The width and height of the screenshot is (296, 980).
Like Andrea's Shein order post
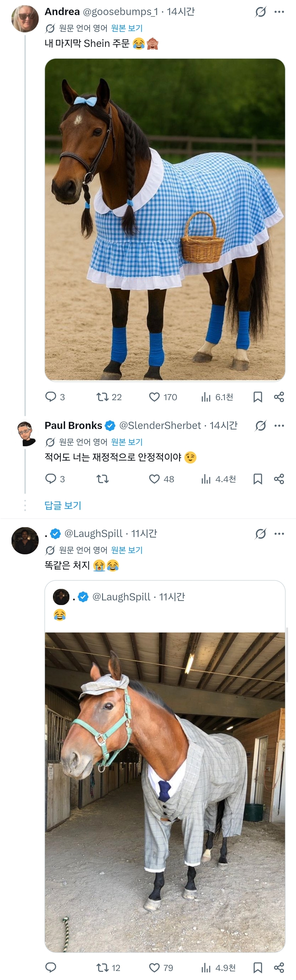pyautogui.click(x=154, y=397)
